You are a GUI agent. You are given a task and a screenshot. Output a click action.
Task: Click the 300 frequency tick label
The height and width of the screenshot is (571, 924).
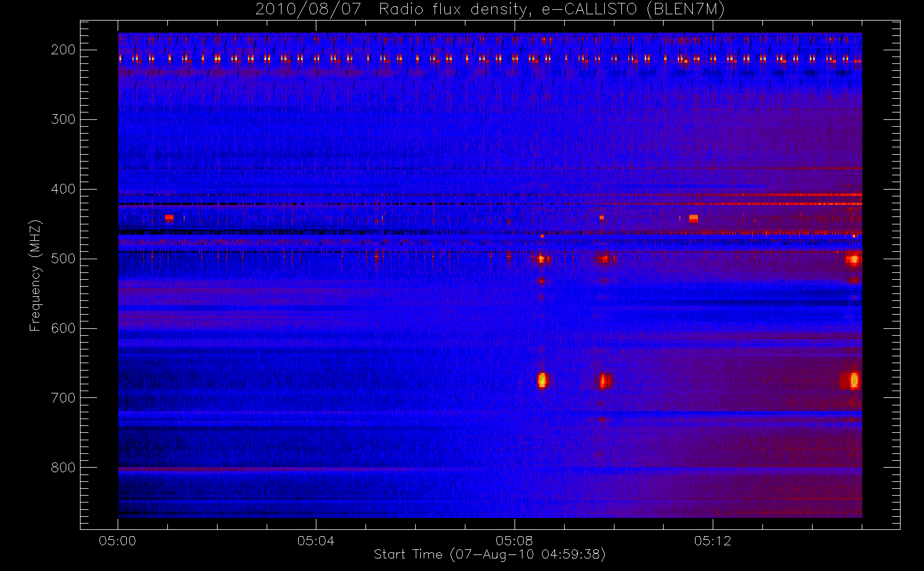pyautogui.click(x=63, y=119)
